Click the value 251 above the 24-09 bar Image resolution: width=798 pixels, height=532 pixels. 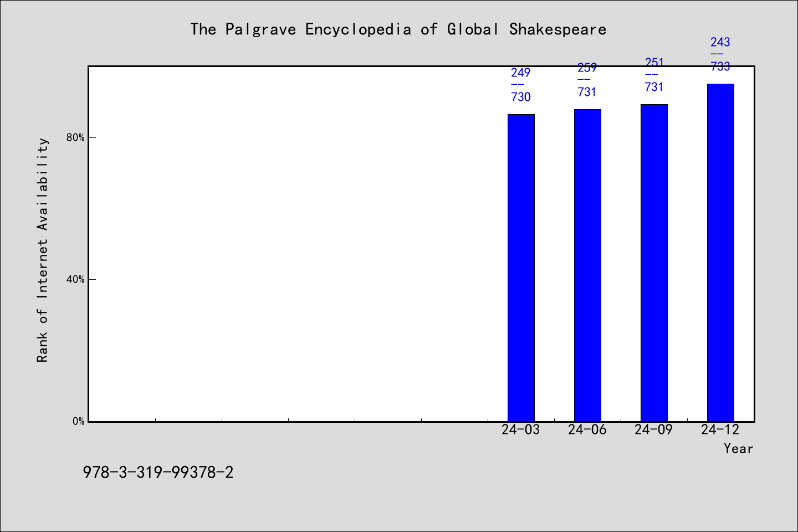pyautogui.click(x=654, y=63)
